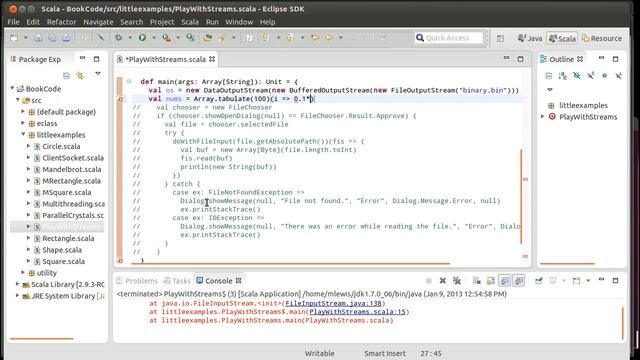This screenshot has height=360, width=640.
Task: Open Package Explorer view menu arrow
Action: (98, 74)
